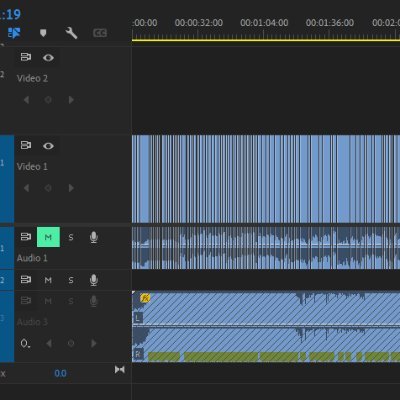Toggle sync lock on Audio 2 row

26,279
